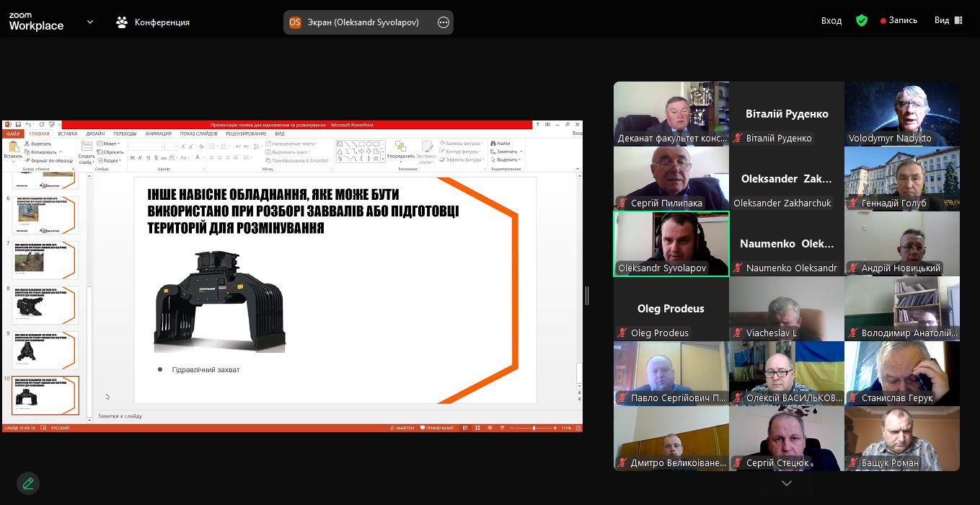Select Oleksandr Syvolapov video tile
980x505 pixels.
[671, 244]
